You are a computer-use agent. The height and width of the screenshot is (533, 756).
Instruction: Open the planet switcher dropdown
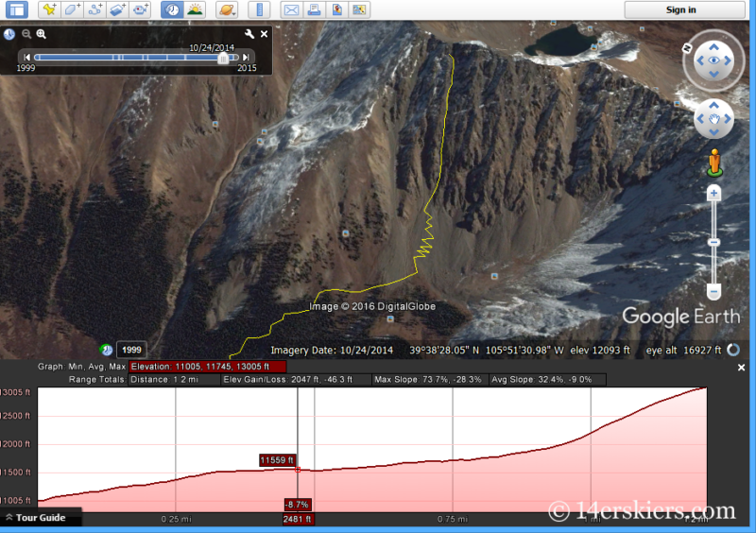point(227,9)
